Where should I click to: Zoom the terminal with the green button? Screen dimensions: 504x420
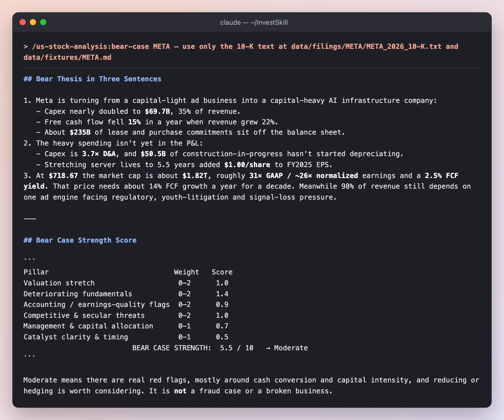pyautogui.click(x=43, y=22)
